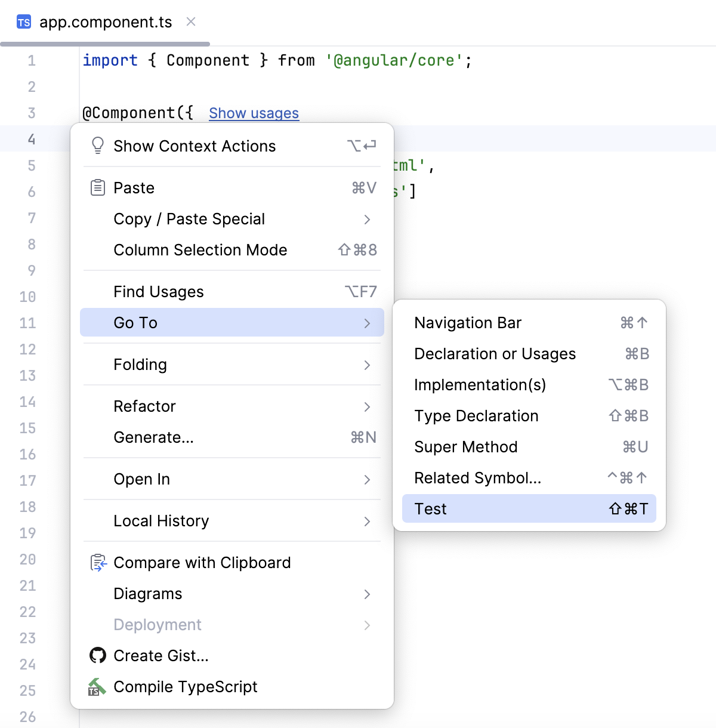
Task: Close the app.component.ts tab
Action: (190, 22)
